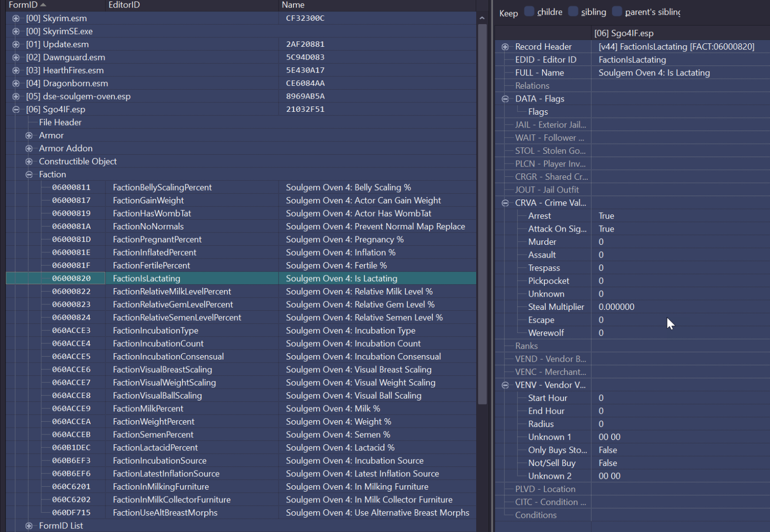Collapse the DATA - Flags section

coord(505,99)
